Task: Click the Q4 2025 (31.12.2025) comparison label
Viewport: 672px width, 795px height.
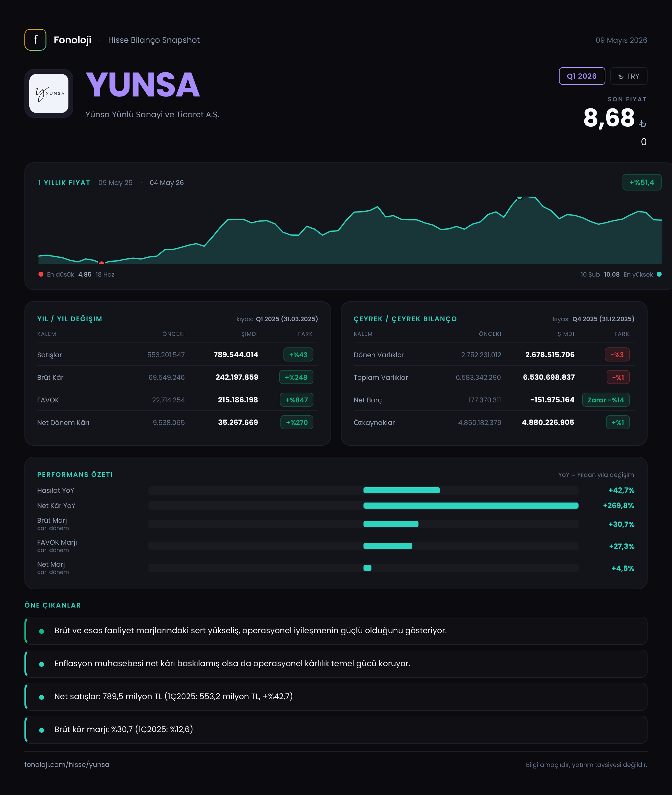Action: (x=603, y=319)
